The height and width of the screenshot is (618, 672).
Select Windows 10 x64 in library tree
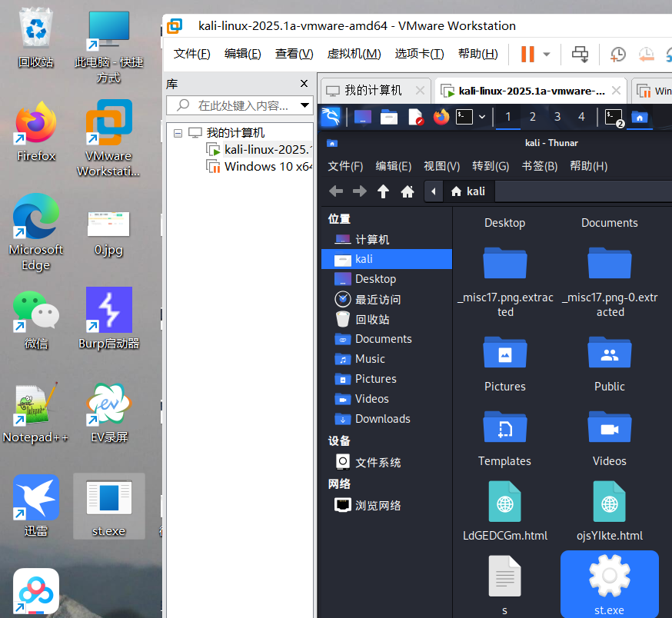tap(259, 166)
